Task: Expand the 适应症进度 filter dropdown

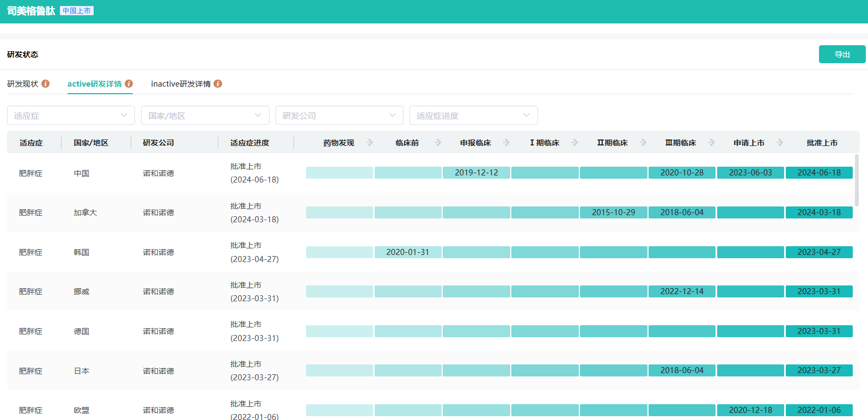Action: [x=473, y=115]
